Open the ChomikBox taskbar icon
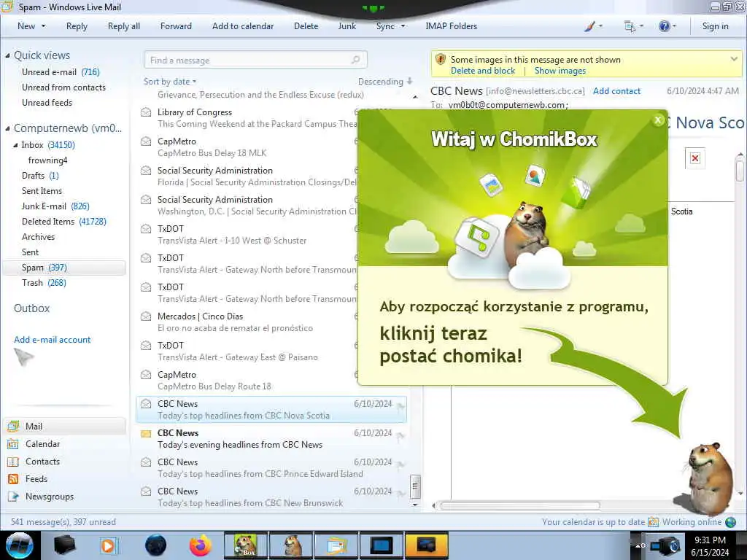The image size is (747, 560). pos(245,545)
